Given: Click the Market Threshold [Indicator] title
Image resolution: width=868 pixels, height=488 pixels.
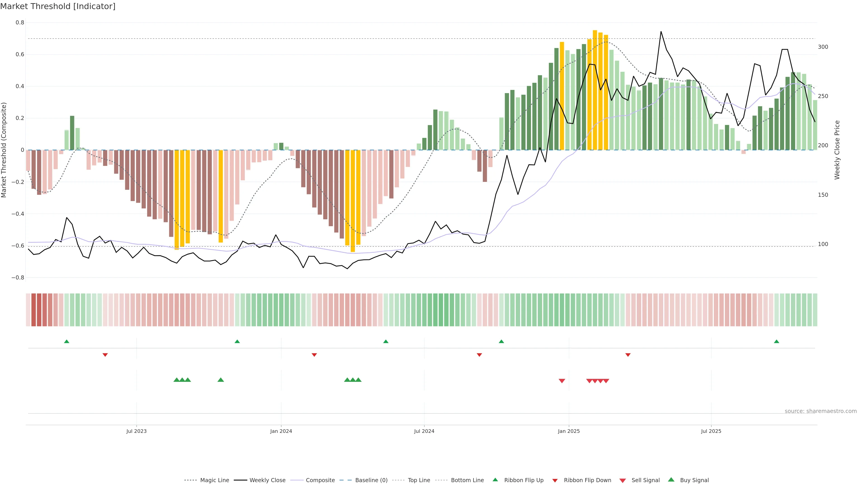Looking at the screenshot, I should point(58,6).
